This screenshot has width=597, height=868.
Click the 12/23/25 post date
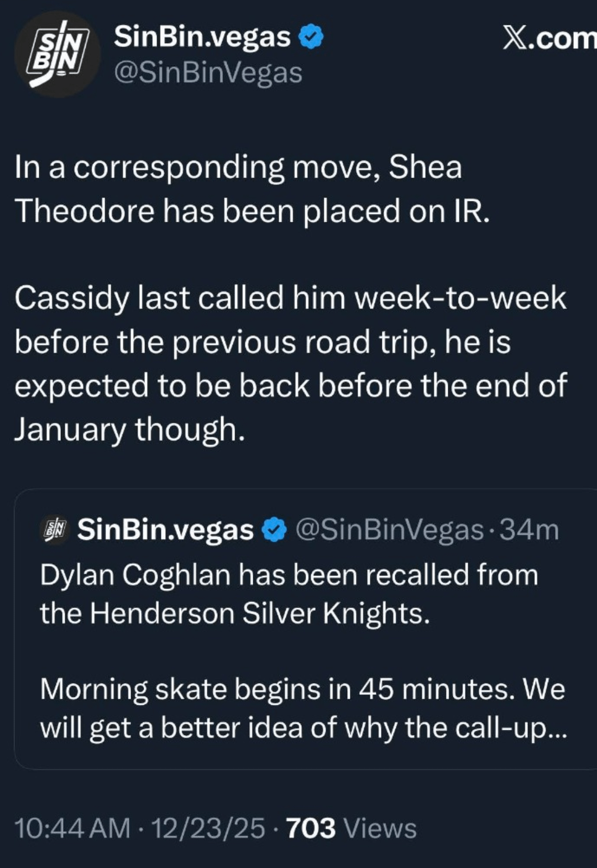(x=208, y=828)
